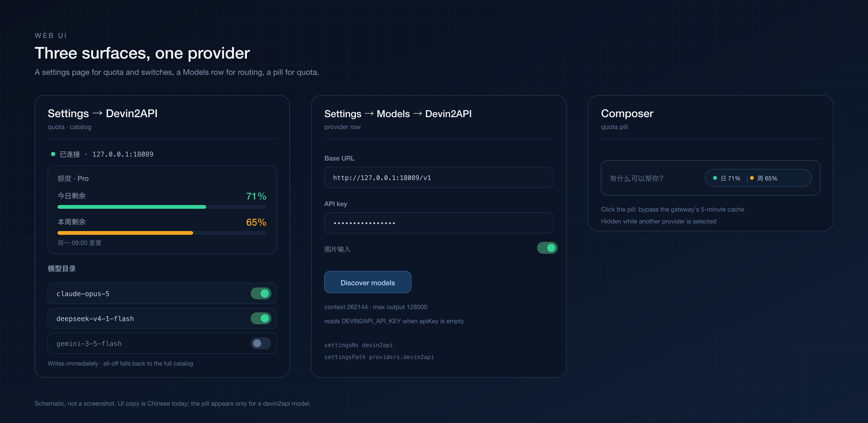Click the orange dot beside 周 65%

[x=752, y=178]
